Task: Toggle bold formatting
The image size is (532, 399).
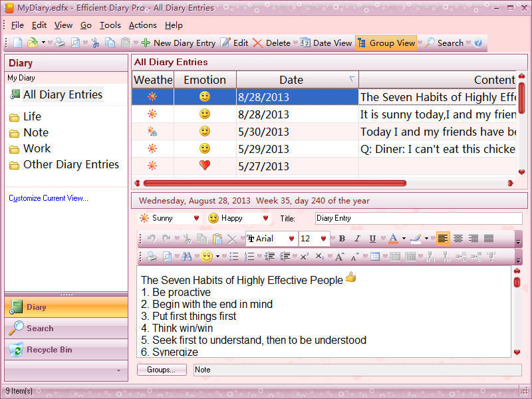Action: (342, 239)
